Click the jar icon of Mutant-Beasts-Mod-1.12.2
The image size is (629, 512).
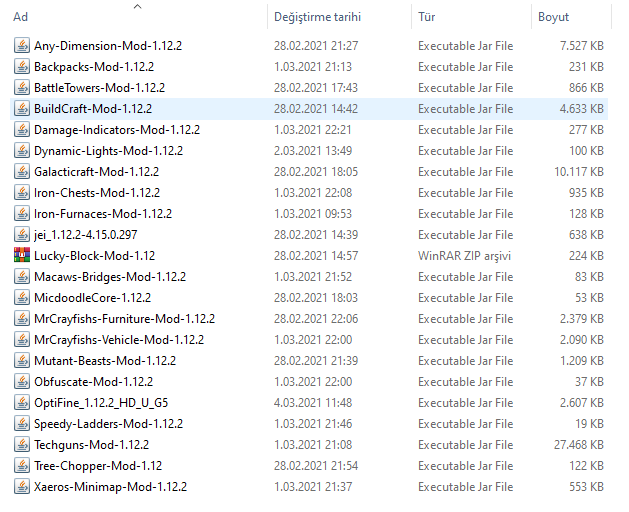point(22,360)
